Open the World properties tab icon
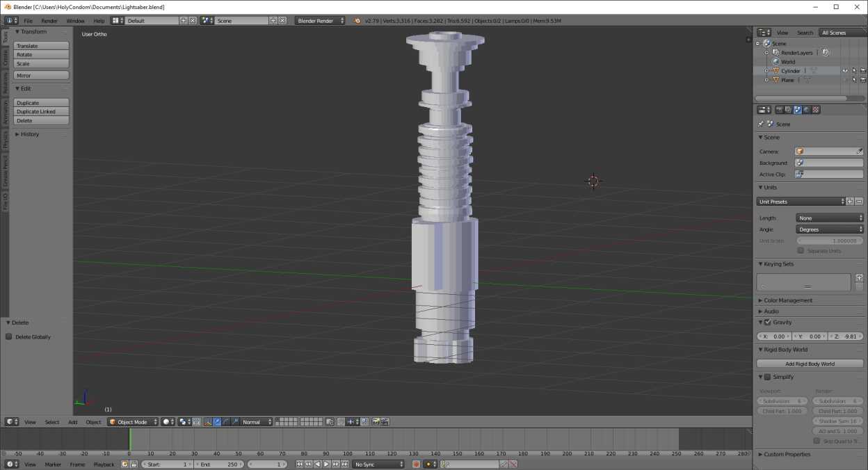Viewport: 868px width, 470px height. tap(807, 110)
